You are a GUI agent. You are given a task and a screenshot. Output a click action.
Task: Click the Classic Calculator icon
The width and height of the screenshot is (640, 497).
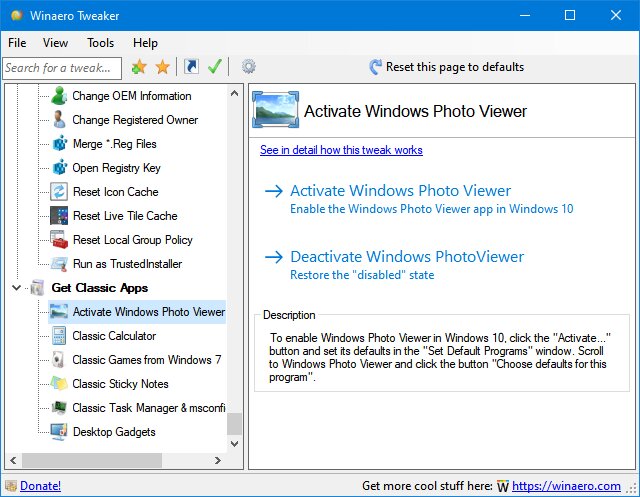click(x=59, y=336)
